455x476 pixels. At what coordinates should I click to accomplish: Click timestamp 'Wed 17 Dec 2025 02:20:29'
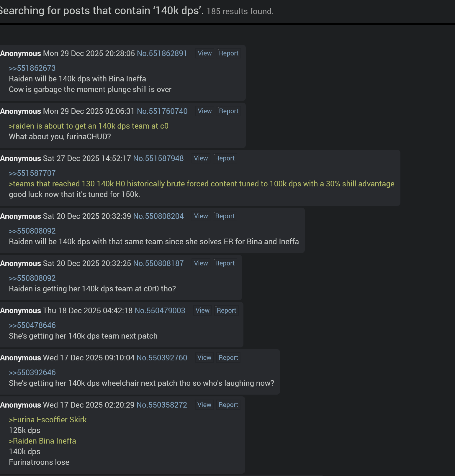pyautogui.click(x=89, y=405)
